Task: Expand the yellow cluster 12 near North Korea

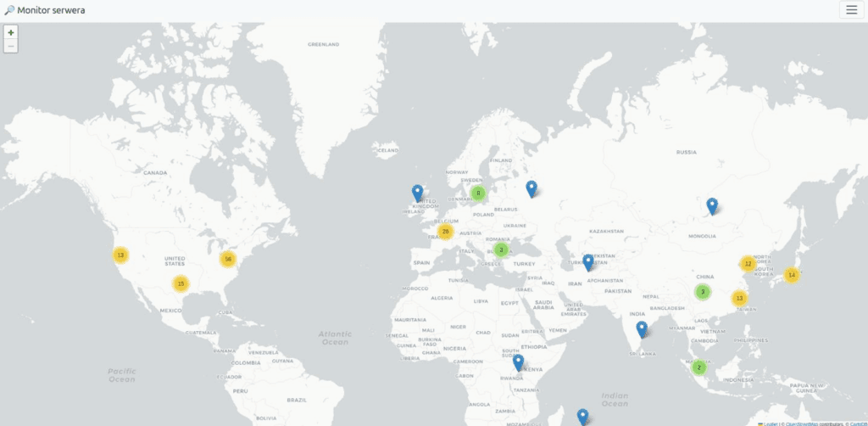Action: pyautogui.click(x=748, y=264)
